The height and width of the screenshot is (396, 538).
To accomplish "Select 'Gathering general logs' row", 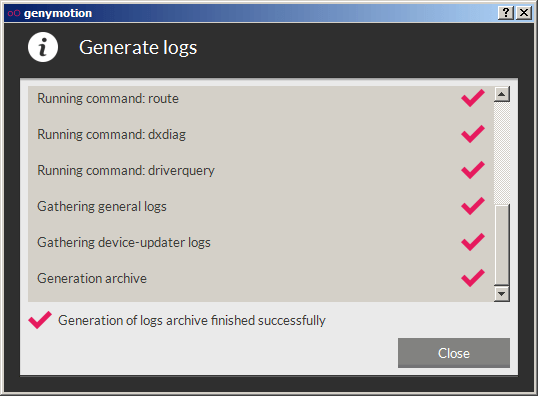I will [260, 207].
